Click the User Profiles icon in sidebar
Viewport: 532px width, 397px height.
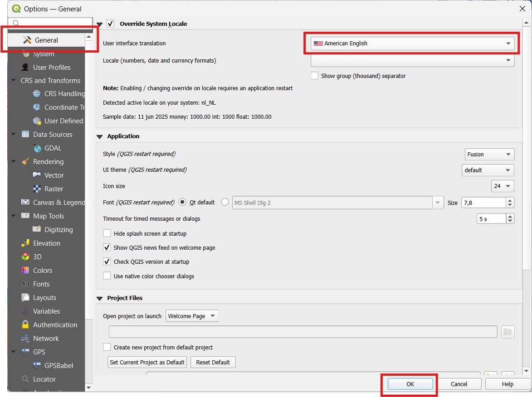point(25,67)
